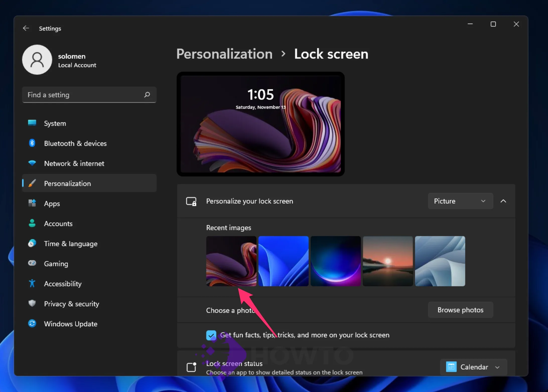Image resolution: width=548 pixels, height=392 pixels.
Task: Click Browse photos button
Action: point(460,310)
